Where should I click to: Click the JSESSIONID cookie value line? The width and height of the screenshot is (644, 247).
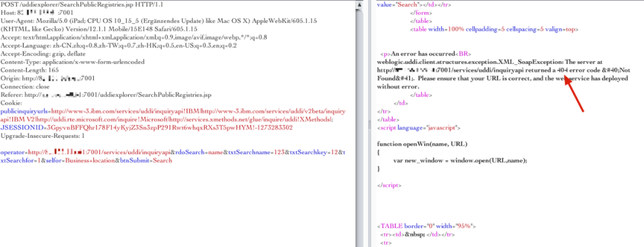point(146,128)
